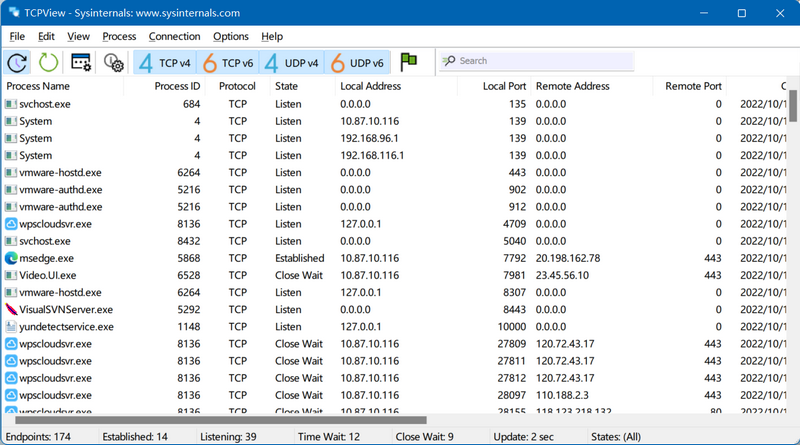Open the Edit menu
The image size is (800, 445).
pos(46,36)
